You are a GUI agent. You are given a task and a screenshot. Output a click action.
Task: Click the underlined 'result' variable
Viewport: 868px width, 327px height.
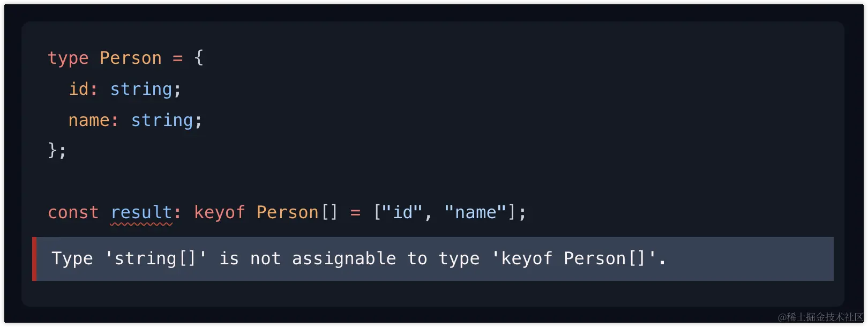coord(141,213)
